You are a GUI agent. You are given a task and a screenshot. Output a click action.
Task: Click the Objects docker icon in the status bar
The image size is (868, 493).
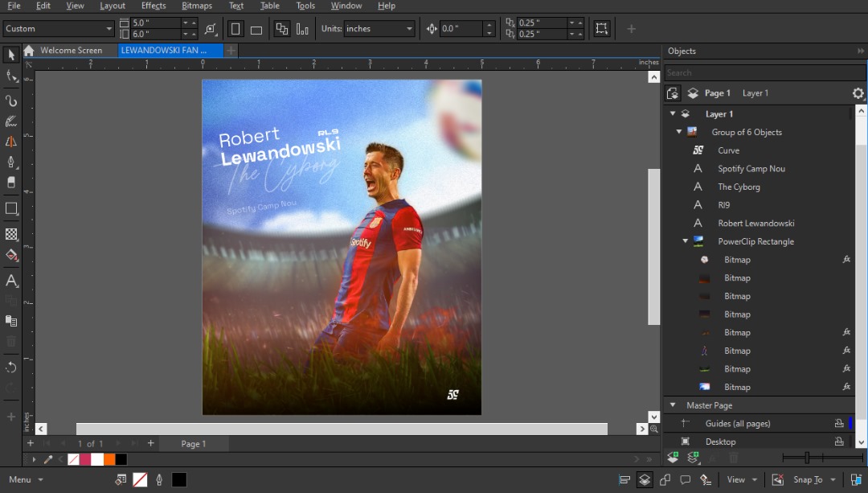click(645, 479)
